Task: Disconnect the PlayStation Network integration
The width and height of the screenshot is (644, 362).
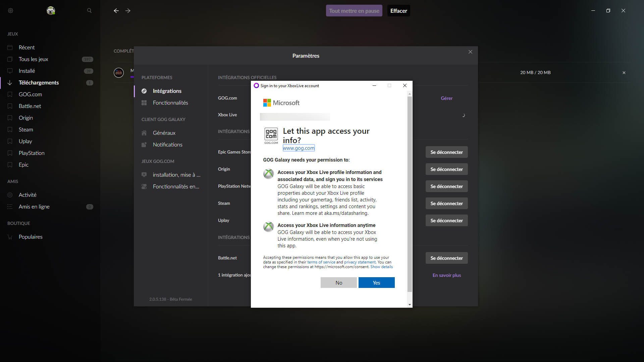Action: coord(446,186)
